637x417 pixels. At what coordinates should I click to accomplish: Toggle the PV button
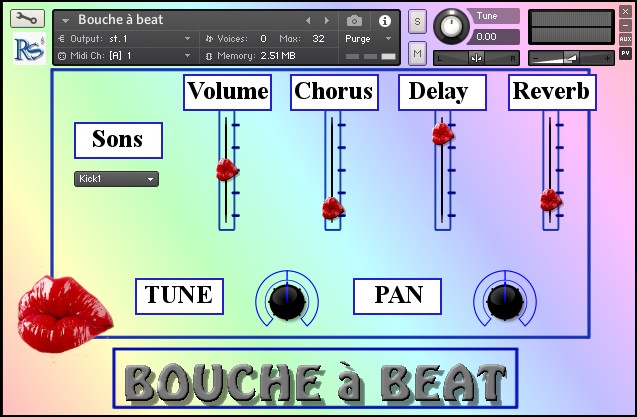pyautogui.click(x=625, y=53)
